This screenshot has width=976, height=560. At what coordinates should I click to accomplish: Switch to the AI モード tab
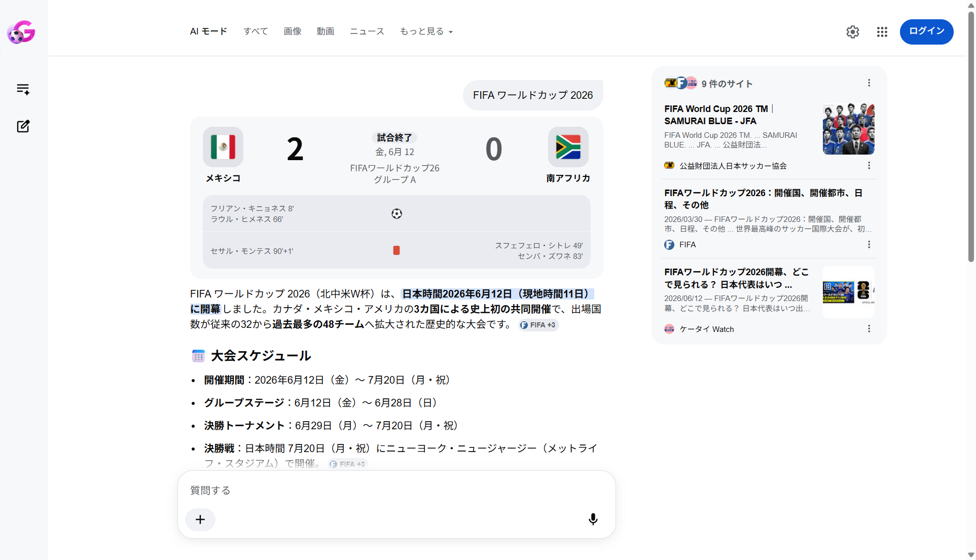(208, 31)
